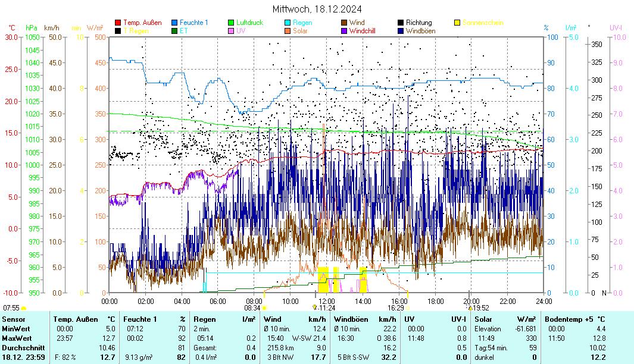Click the 12:00 tick on the time axis

coord(326,301)
